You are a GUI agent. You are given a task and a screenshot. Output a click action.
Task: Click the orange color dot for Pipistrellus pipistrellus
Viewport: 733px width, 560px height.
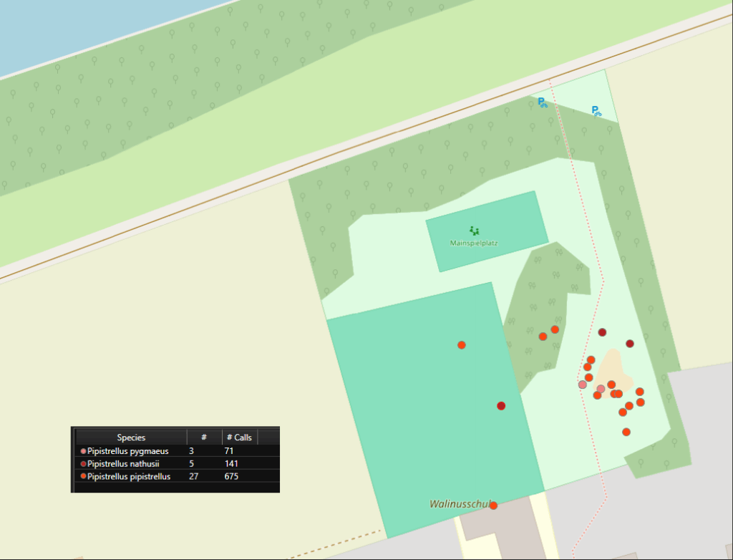(83, 477)
